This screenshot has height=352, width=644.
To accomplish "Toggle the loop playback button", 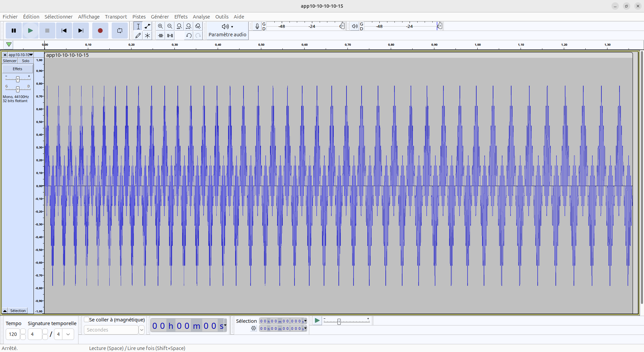I will [119, 31].
